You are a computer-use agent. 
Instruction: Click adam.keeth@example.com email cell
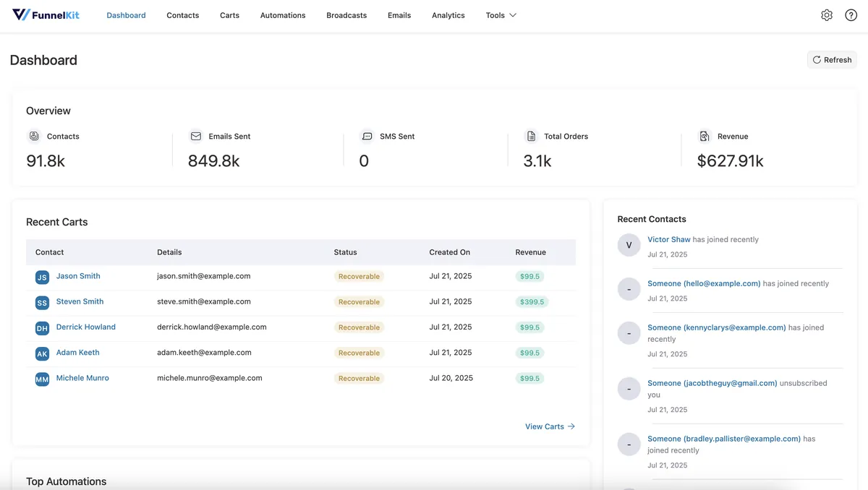(x=204, y=353)
